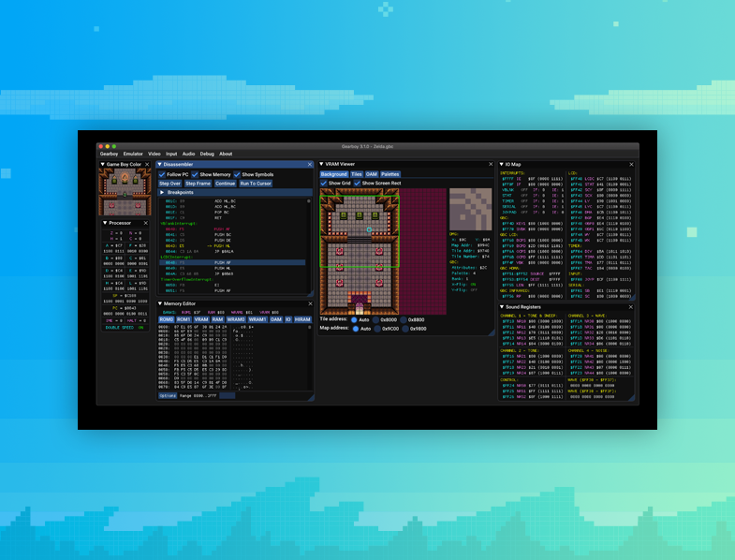Collapse the IO Map panel
The image size is (735, 560).
click(x=502, y=165)
